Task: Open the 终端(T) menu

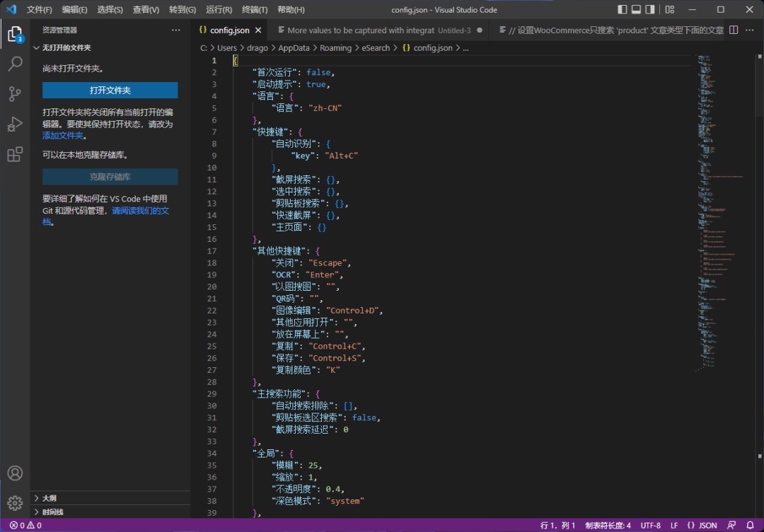Action: pos(255,10)
